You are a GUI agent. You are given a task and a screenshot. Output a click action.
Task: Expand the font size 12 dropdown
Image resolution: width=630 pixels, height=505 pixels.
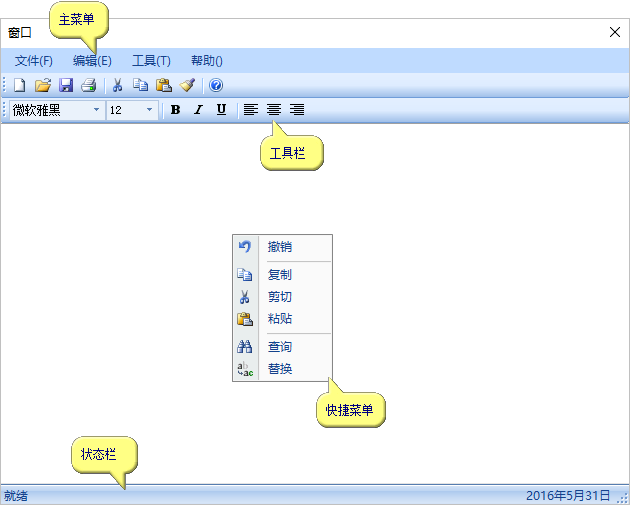click(150, 110)
